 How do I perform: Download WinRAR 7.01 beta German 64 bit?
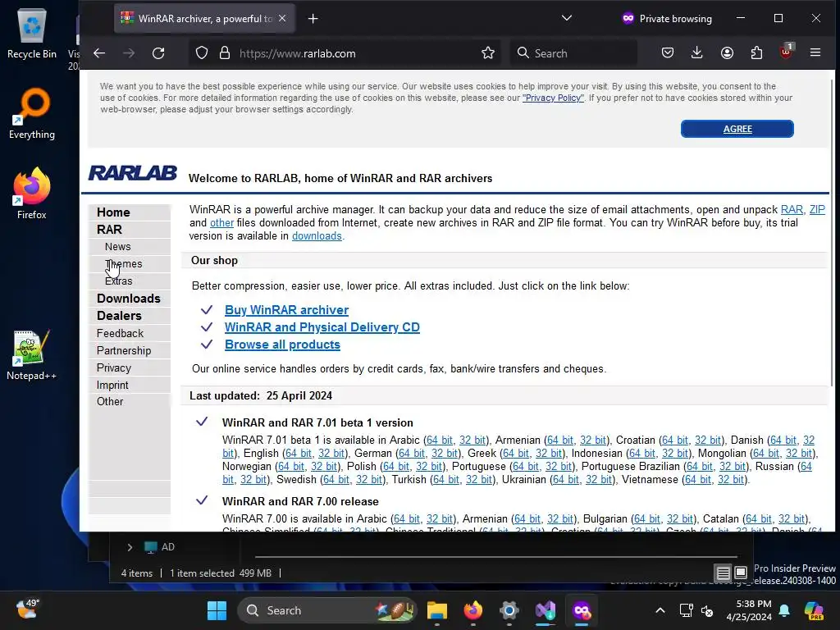pyautogui.click(x=412, y=453)
